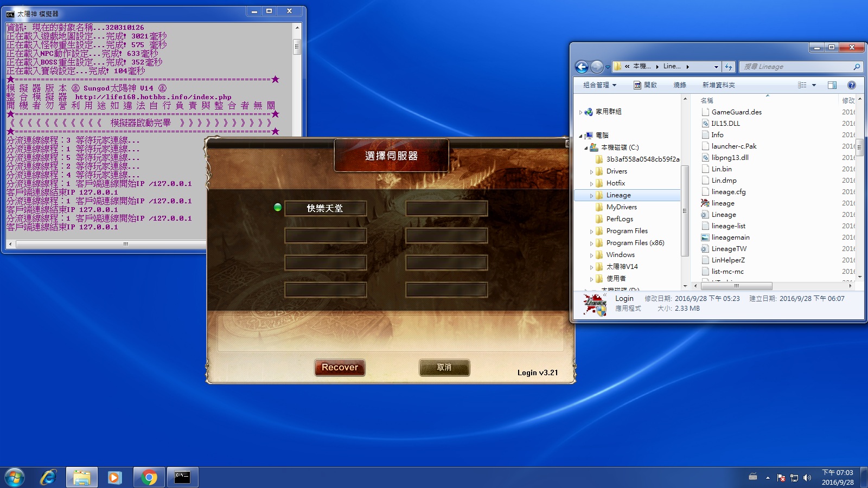Click the Explorer file list horizontal scrollbar
868x488 pixels.
737,286
